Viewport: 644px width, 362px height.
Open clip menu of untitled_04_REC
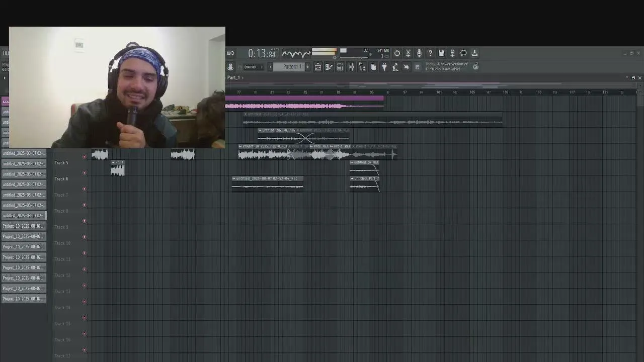point(352,162)
